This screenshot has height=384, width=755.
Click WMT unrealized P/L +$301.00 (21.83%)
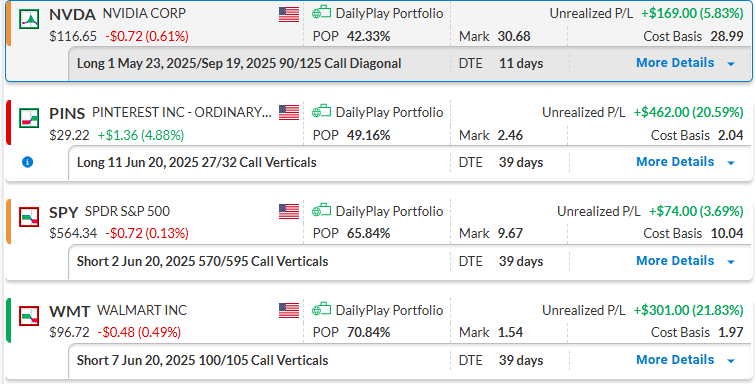pos(689,310)
